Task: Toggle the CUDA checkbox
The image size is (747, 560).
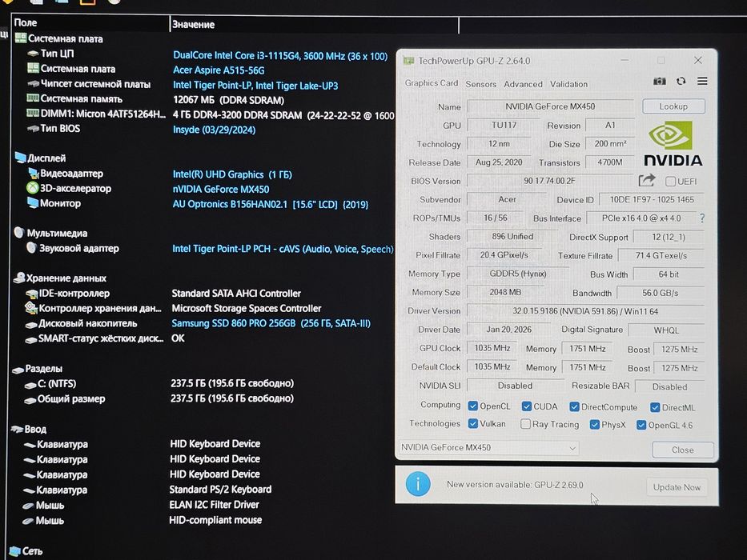Action: tap(527, 406)
